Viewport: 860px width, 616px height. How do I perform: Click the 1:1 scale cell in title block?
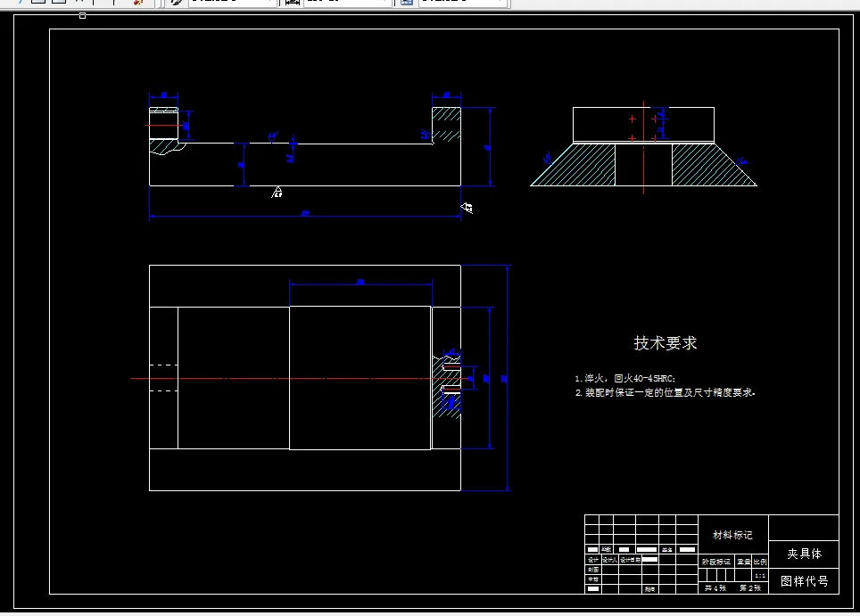760,576
